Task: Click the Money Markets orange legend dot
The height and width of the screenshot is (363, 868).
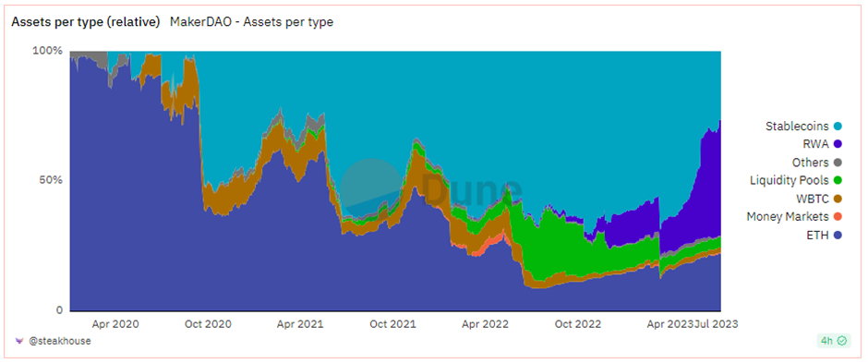Action: [x=838, y=217]
